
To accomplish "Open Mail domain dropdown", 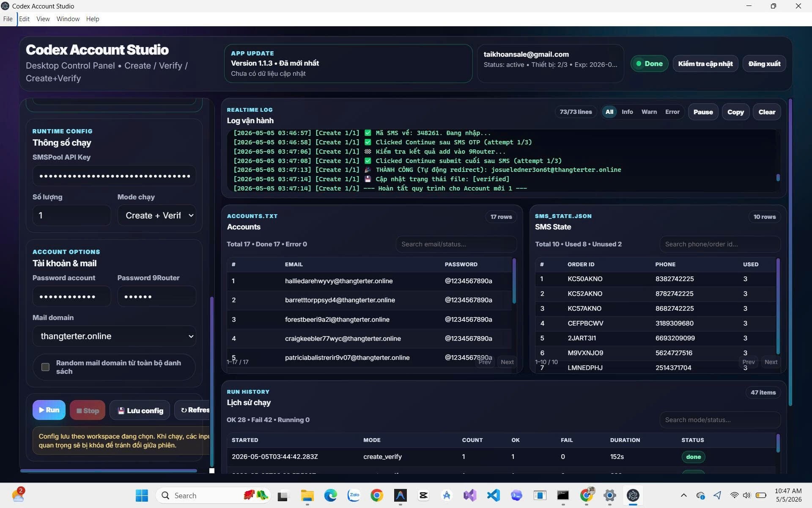I will [x=114, y=336].
